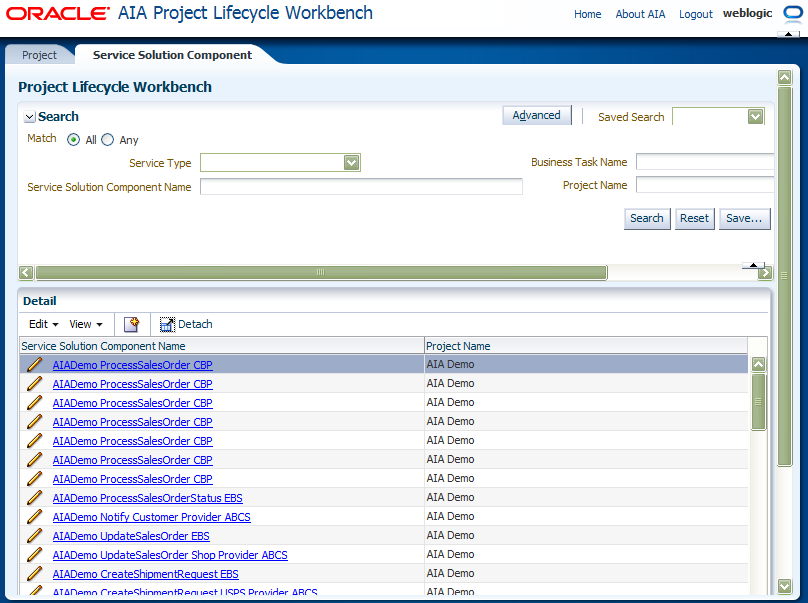The image size is (808, 603).
Task: Open the highlighted AIADemo ProcessSalesOrder CBP link
Action: [x=132, y=365]
